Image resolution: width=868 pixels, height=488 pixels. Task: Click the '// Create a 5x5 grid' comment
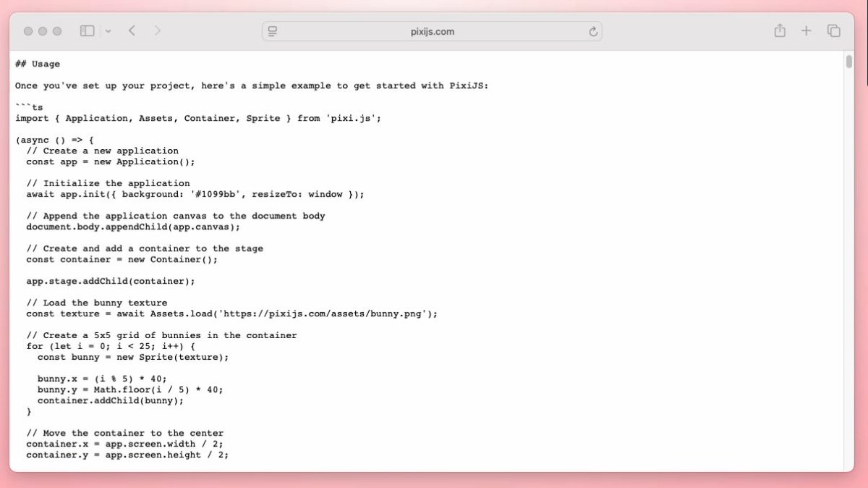pos(161,335)
